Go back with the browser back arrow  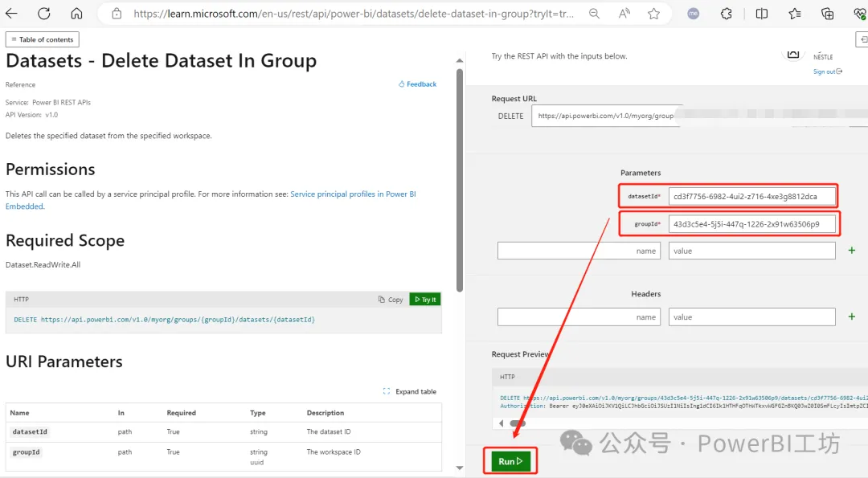coord(11,14)
